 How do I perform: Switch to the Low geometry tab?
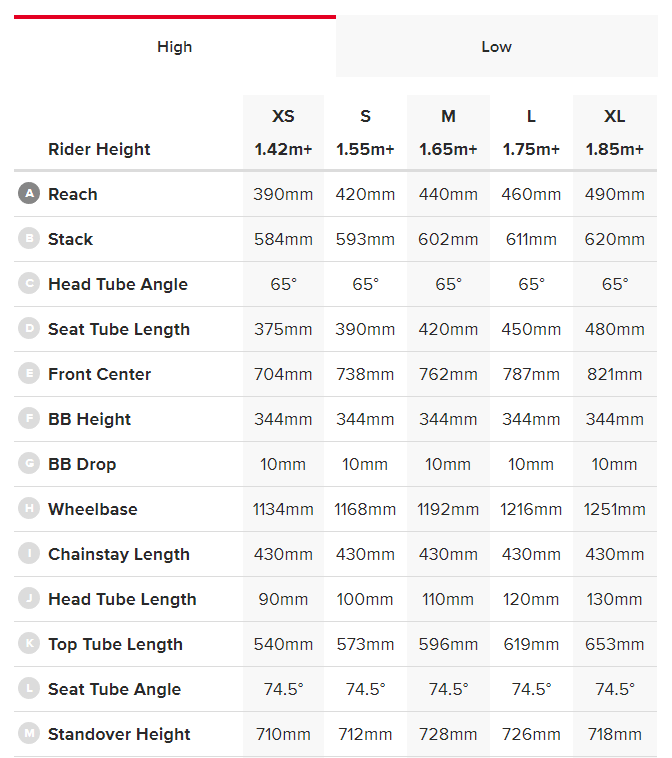tap(496, 47)
